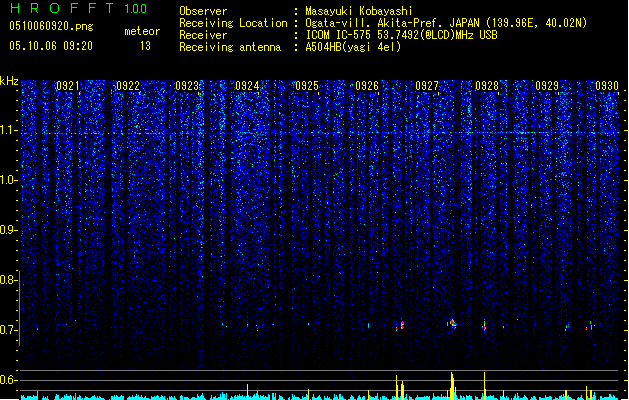
Task: Select observer name Masayuki Kobayashi
Action: [359, 11]
